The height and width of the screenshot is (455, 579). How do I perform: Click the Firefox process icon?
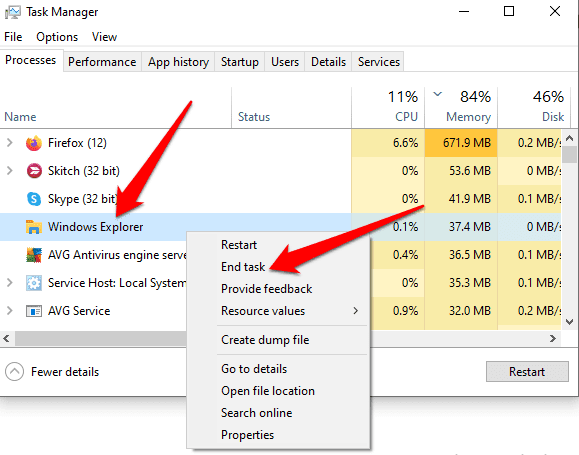(34, 143)
